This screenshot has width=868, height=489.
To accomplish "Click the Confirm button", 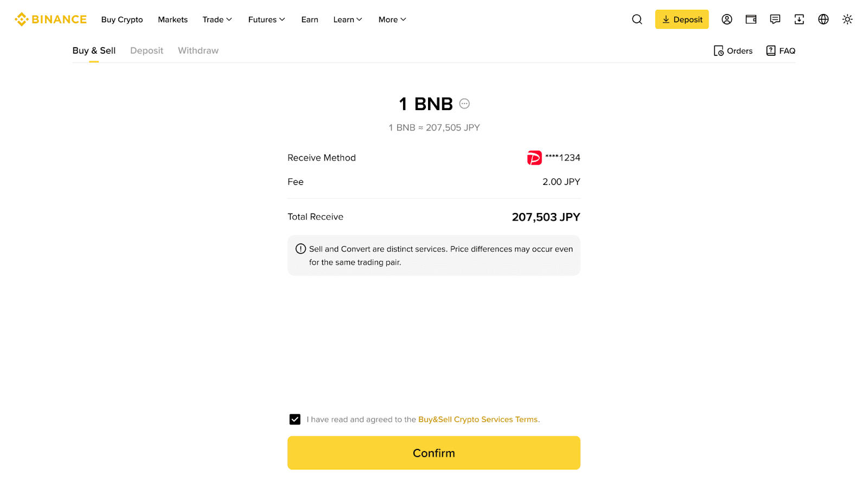I will [x=434, y=453].
